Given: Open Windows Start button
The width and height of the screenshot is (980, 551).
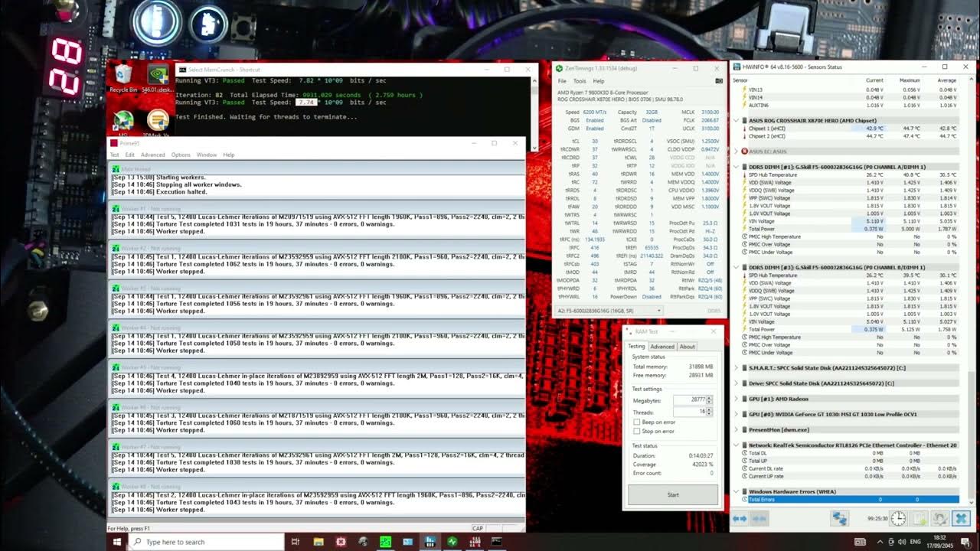Looking at the screenshot, I should [117, 542].
